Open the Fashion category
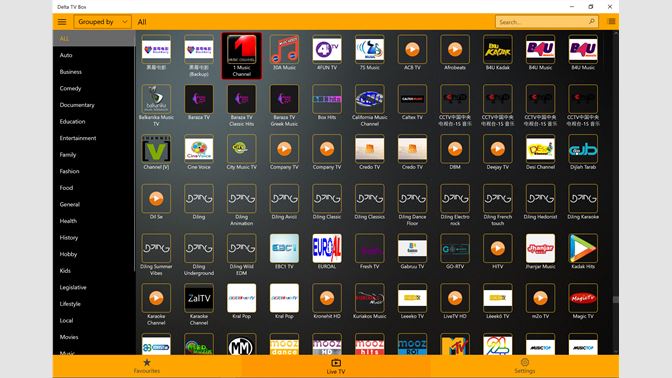 click(94, 171)
